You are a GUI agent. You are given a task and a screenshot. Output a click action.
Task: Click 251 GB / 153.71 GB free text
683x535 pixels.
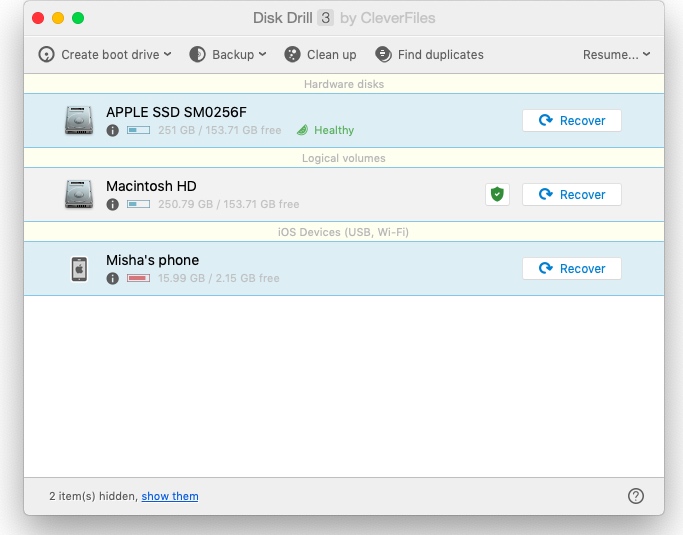point(220,130)
